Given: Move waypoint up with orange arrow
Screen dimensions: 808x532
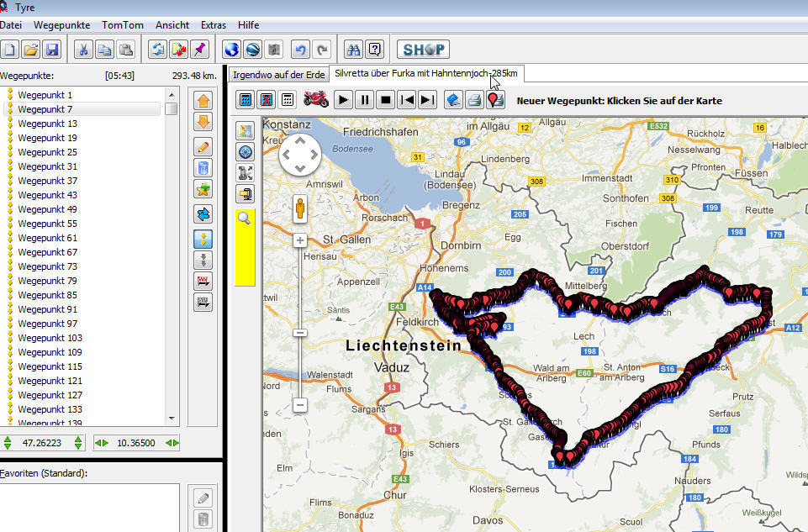Looking at the screenshot, I should tap(203, 101).
